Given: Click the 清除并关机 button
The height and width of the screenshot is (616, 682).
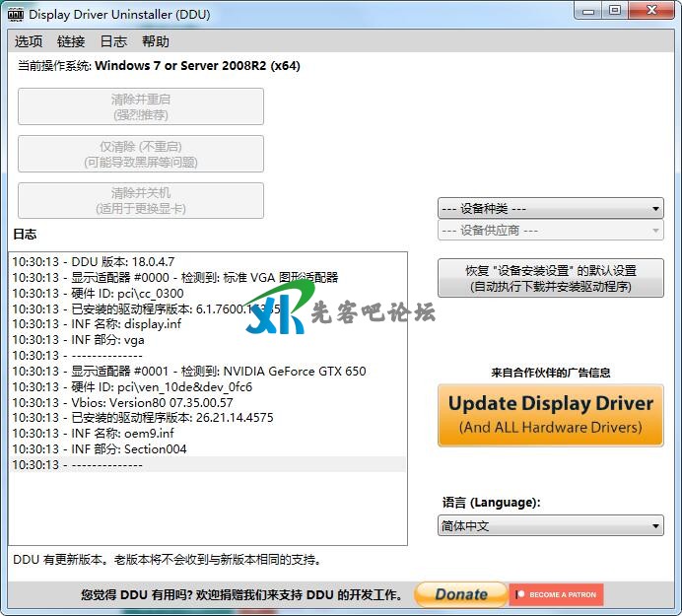Looking at the screenshot, I should click(x=141, y=200).
